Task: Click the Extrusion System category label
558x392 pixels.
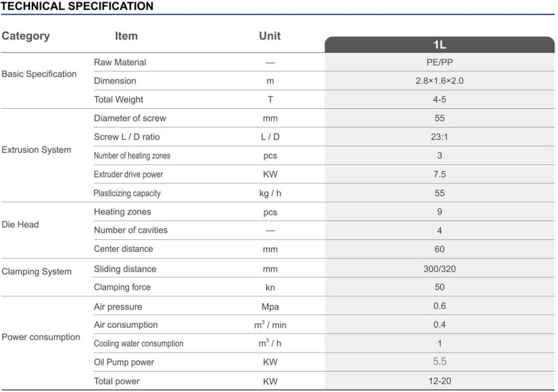Action: 37,149
